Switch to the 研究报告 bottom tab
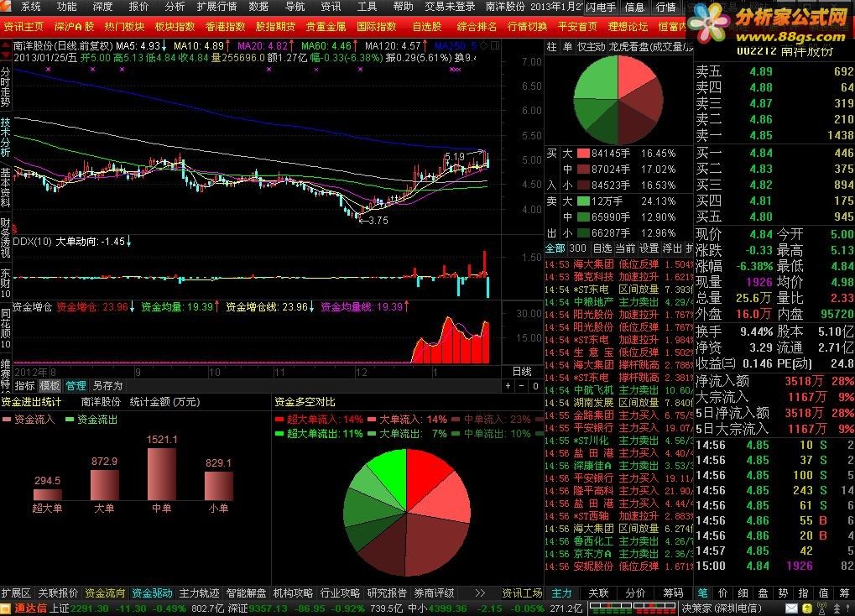Viewport: 855px width, 616px height. pyautogui.click(x=387, y=593)
